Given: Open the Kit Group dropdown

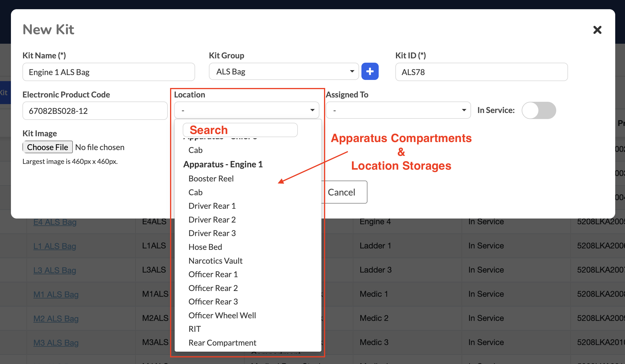Looking at the screenshot, I should (x=284, y=71).
